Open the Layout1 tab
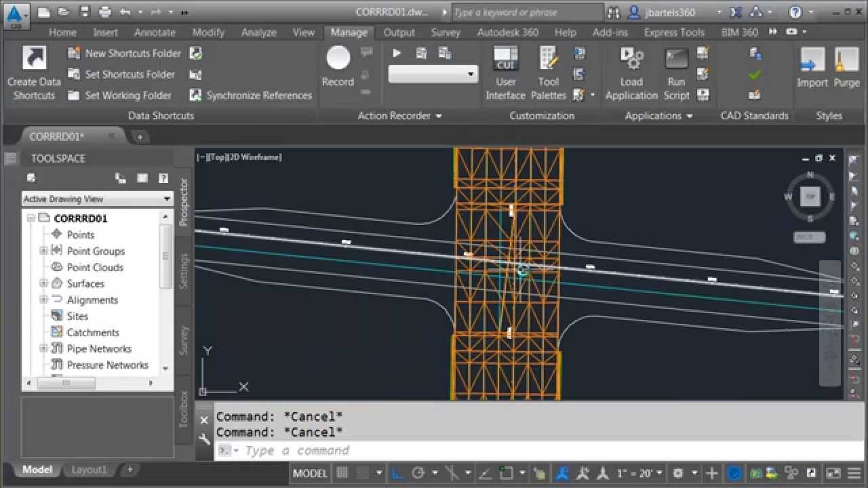 (x=89, y=470)
